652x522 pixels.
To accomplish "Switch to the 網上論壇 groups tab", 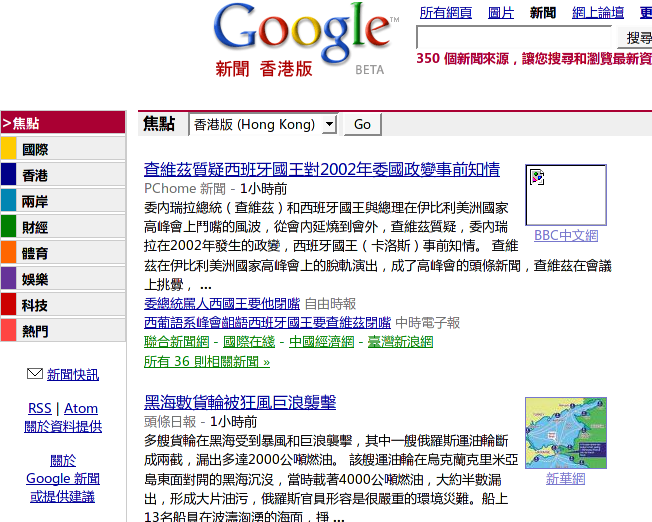I will (x=598, y=13).
